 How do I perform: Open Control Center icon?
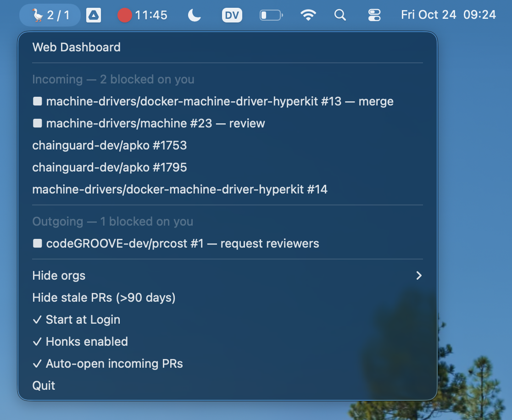[x=374, y=15]
